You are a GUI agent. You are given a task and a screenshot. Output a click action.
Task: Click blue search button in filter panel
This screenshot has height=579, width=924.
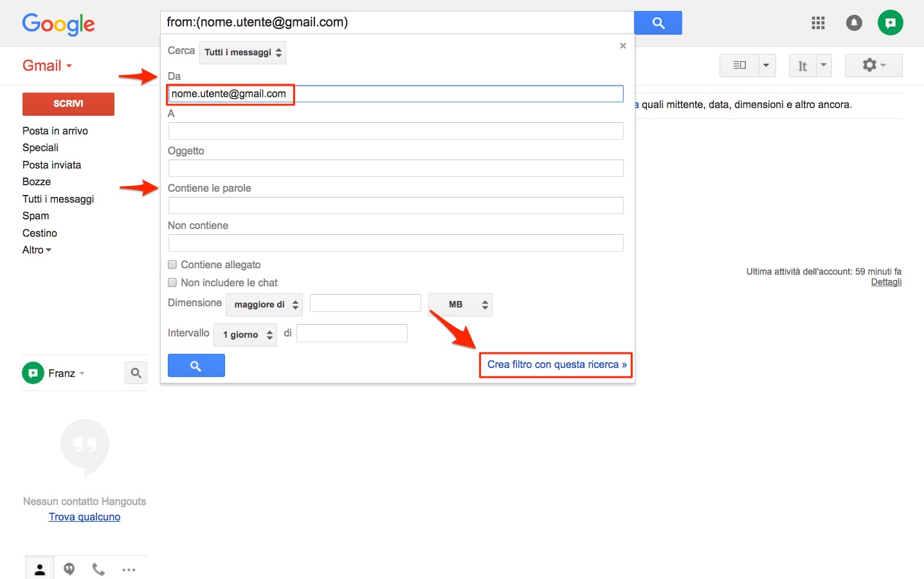[x=196, y=365]
